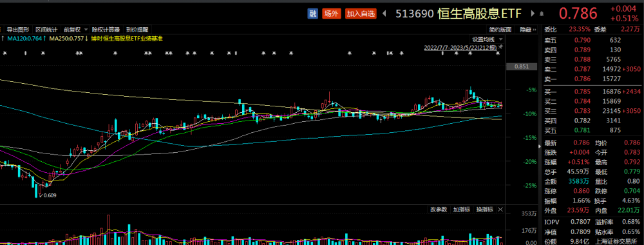Open 除权计算器 ex-rights calculator
The height and width of the screenshot is (245, 644).
(x=106, y=30)
